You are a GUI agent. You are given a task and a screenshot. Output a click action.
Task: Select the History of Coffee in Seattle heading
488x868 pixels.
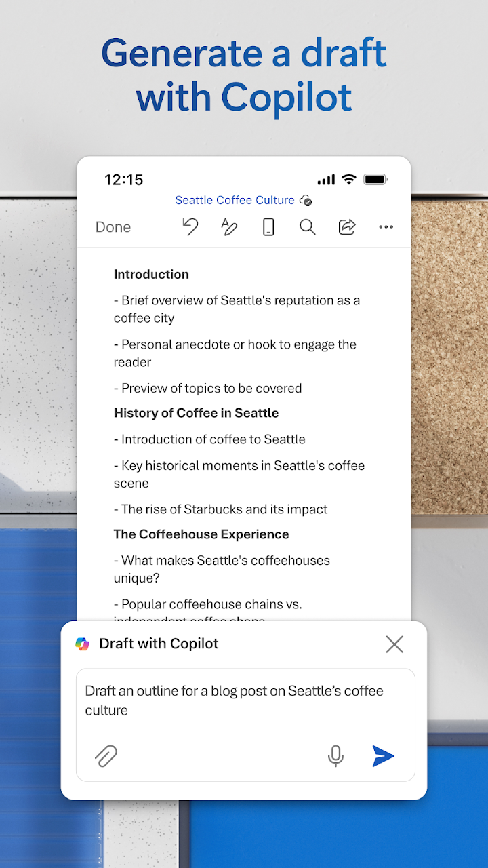pyautogui.click(x=196, y=413)
